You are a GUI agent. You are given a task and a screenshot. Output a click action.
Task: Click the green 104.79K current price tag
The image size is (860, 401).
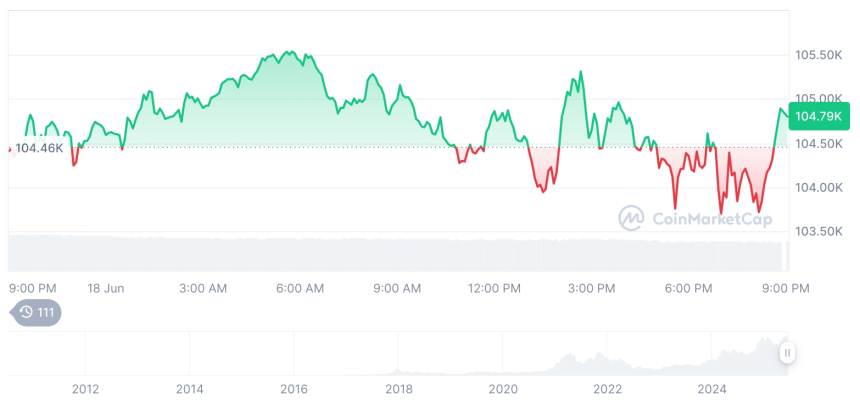coord(819,117)
